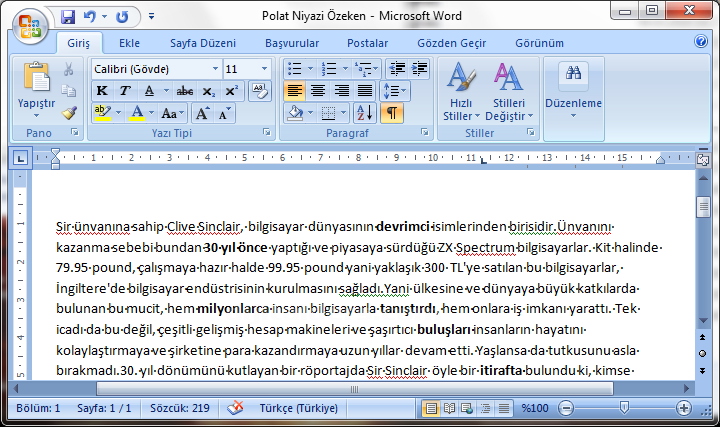Click the %100 zoom level
The width and height of the screenshot is (720, 427).
pos(535,408)
